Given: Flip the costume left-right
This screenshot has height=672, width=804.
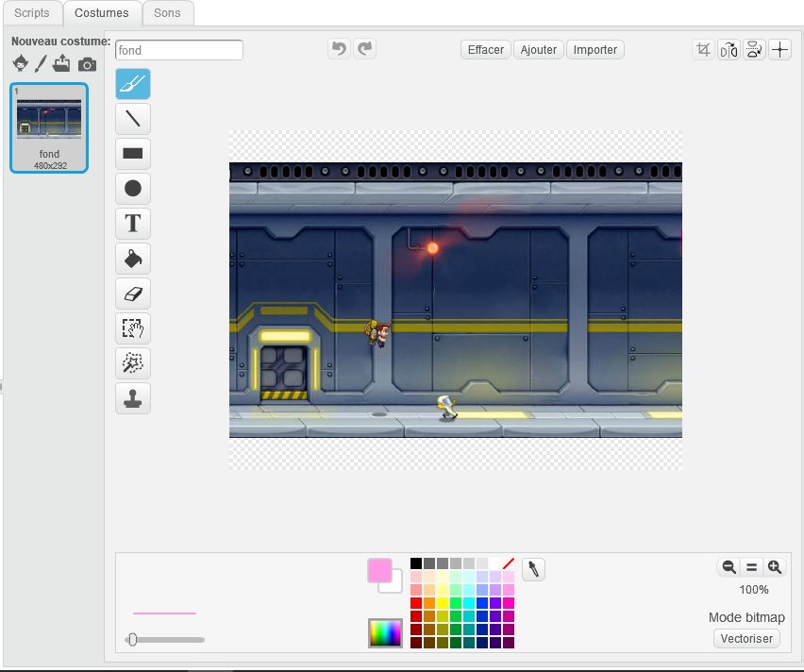Looking at the screenshot, I should [x=729, y=50].
